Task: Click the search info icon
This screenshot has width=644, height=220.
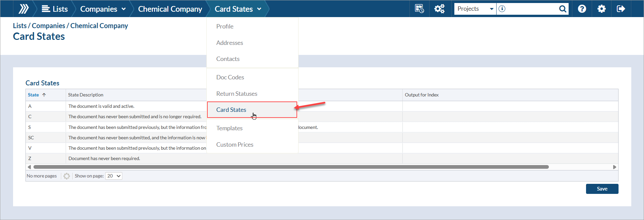Action: tap(502, 9)
